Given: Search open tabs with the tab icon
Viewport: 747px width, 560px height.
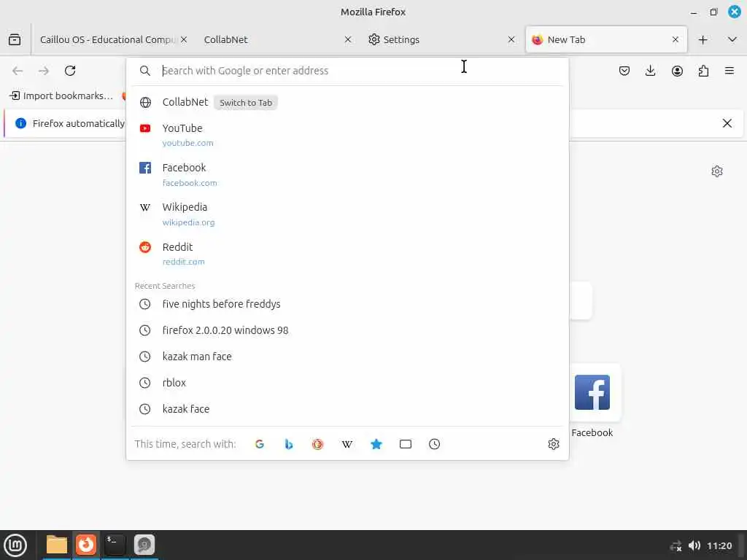Looking at the screenshot, I should [406, 444].
